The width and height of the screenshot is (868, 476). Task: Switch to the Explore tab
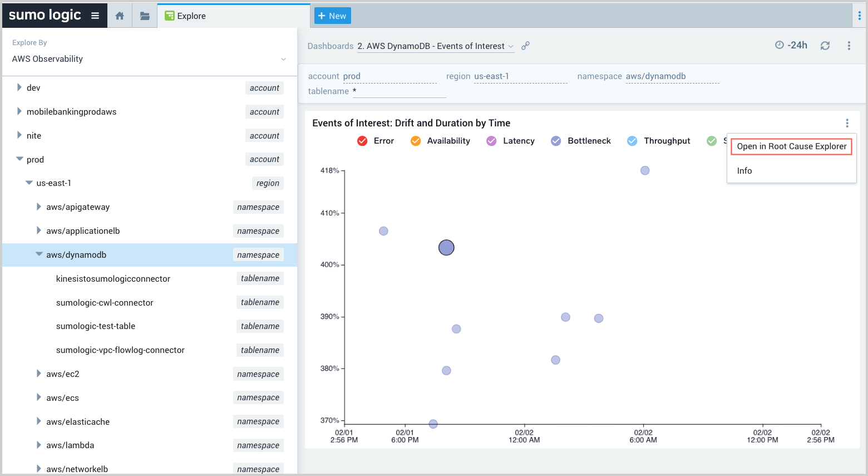click(234, 16)
